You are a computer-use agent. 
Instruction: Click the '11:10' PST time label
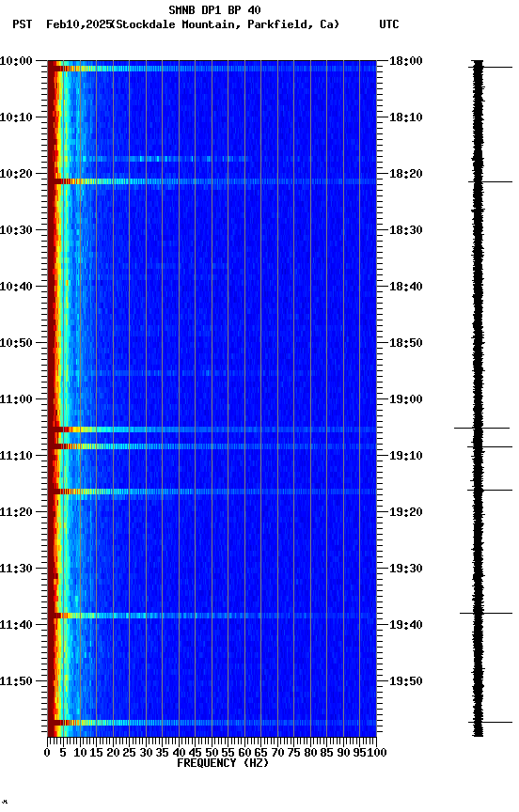point(16,456)
